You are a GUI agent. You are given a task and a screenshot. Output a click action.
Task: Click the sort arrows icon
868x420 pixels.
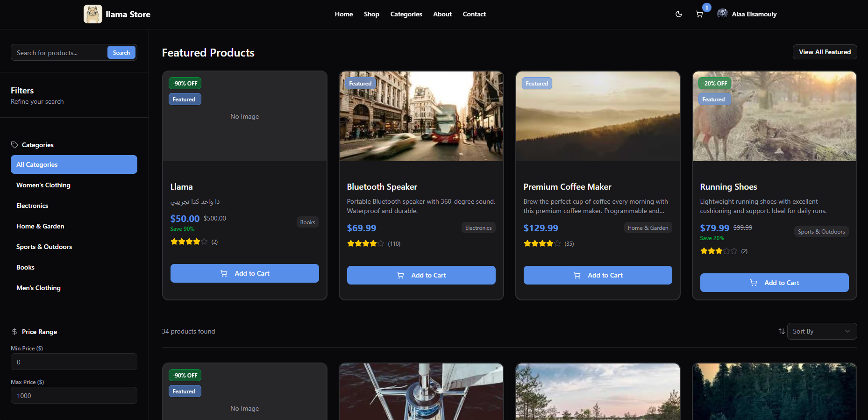[781, 331]
